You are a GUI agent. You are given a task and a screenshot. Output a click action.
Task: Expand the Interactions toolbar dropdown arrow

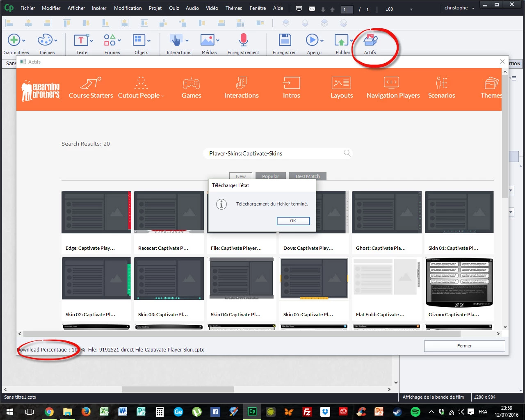(187, 41)
